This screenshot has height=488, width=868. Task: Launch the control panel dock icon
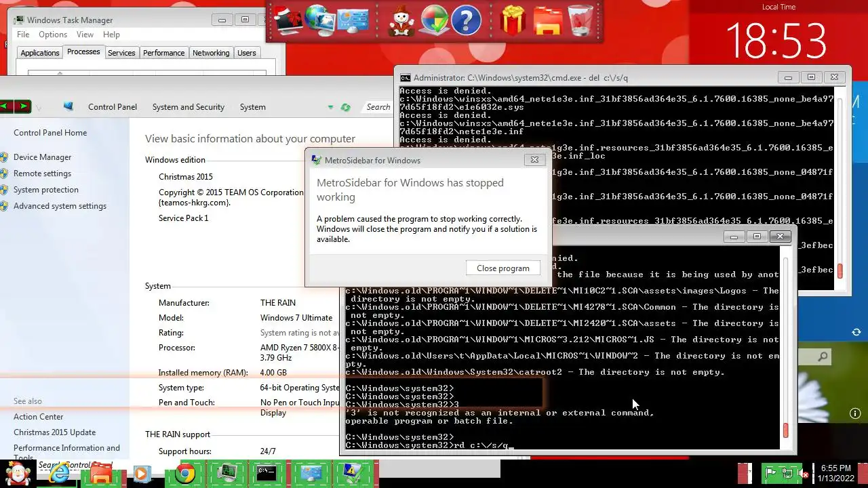[353, 20]
